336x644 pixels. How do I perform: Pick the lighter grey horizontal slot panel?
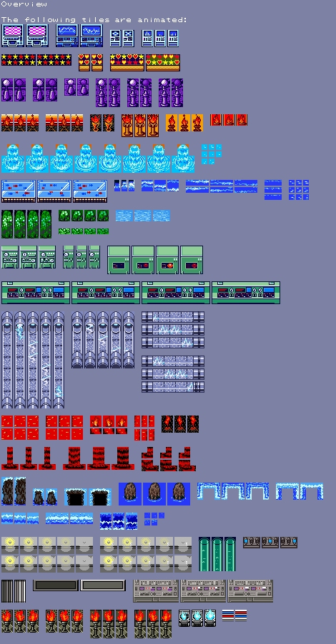coord(103,585)
